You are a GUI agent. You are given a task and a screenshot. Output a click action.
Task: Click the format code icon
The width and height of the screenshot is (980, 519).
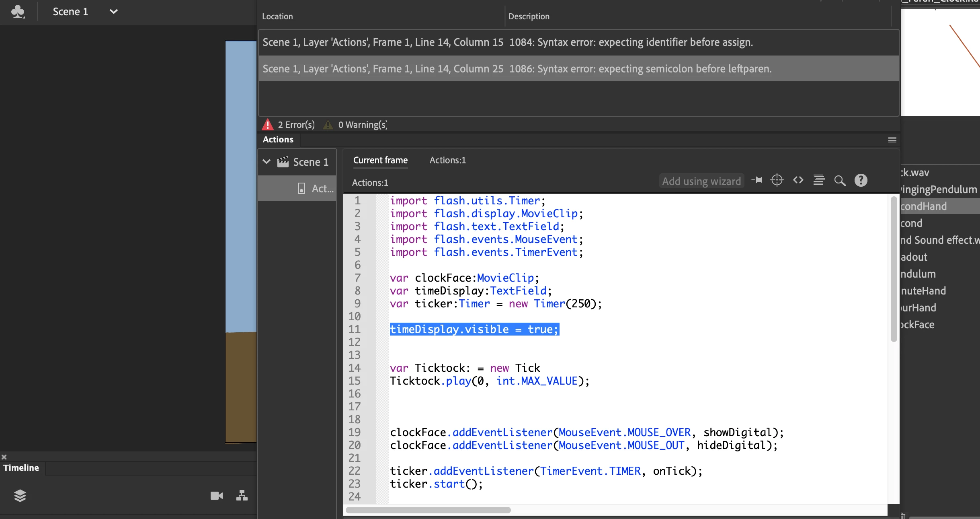tap(819, 180)
